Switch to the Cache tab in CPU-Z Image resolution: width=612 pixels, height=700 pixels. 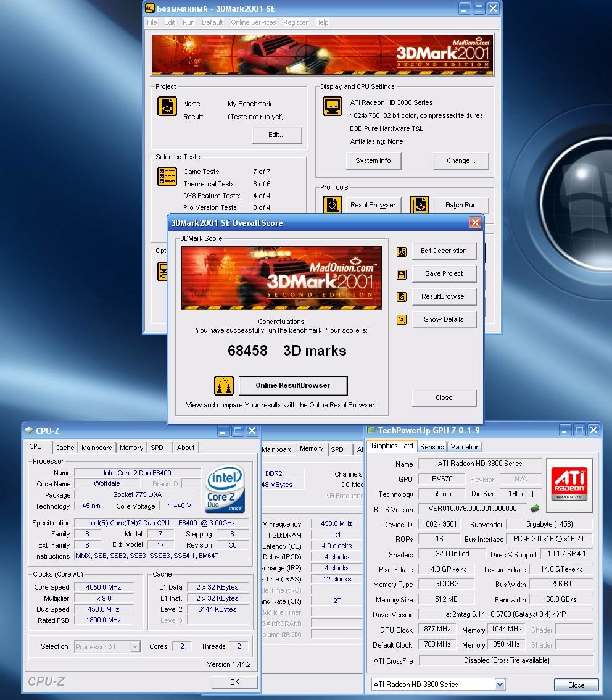65,448
